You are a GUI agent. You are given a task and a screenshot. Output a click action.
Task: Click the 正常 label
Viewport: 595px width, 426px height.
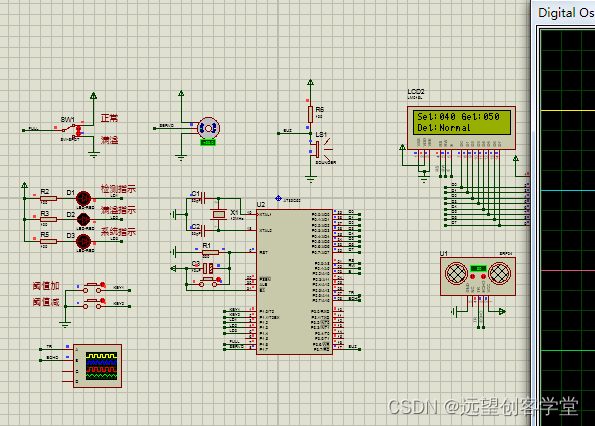click(x=109, y=118)
